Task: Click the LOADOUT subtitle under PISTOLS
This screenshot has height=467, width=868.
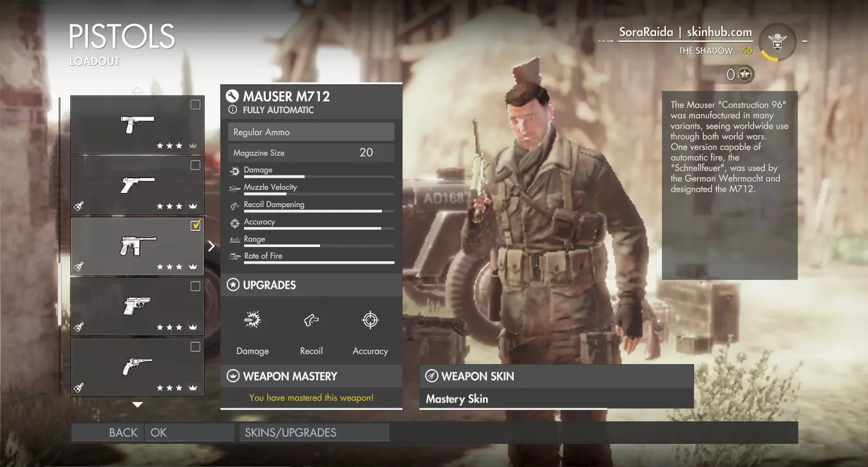Action: coord(95,62)
